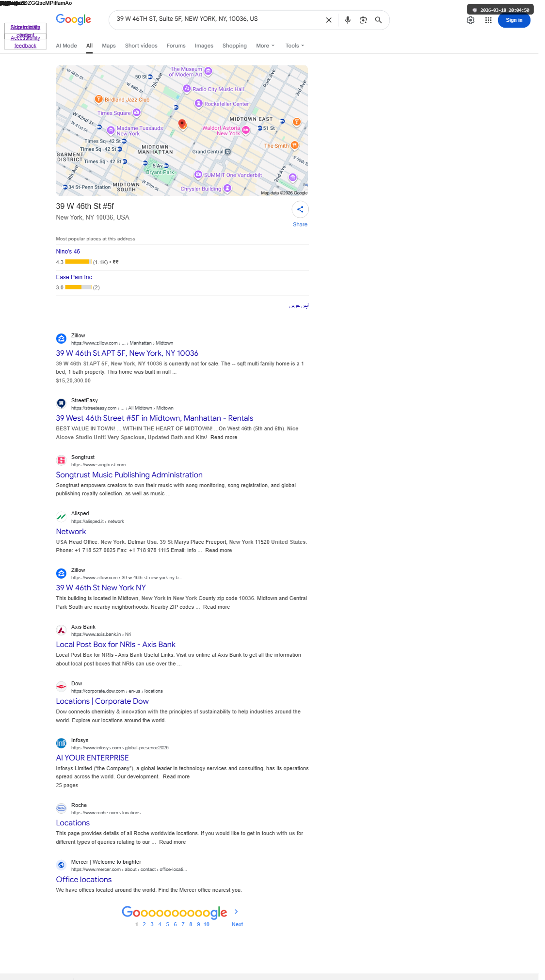Switch to AI Mode tab

click(66, 46)
